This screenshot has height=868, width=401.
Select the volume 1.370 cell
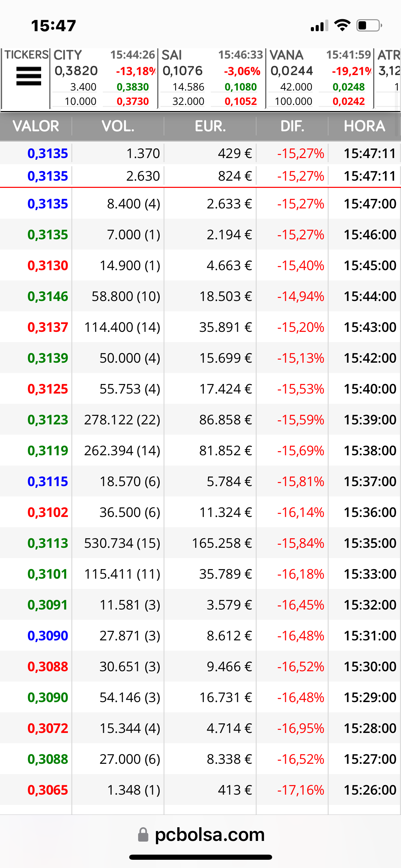[143, 154]
